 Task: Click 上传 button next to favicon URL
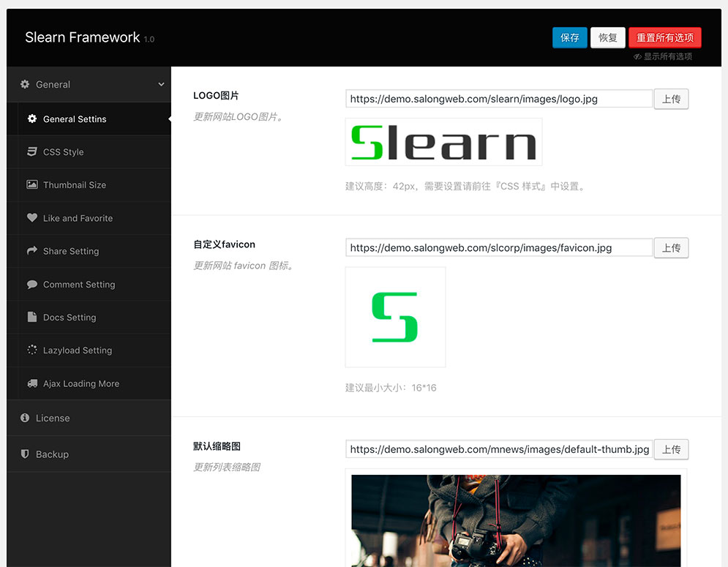671,248
